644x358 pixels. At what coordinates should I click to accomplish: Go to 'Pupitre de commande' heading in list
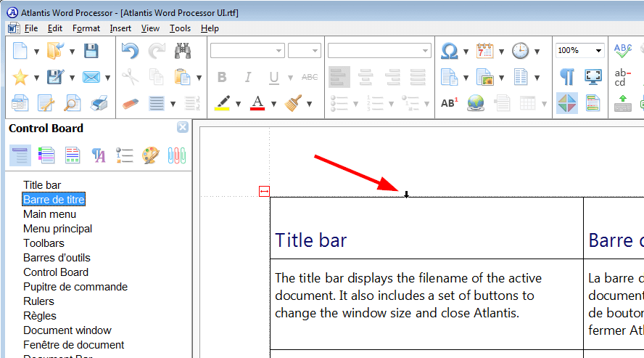coord(75,287)
